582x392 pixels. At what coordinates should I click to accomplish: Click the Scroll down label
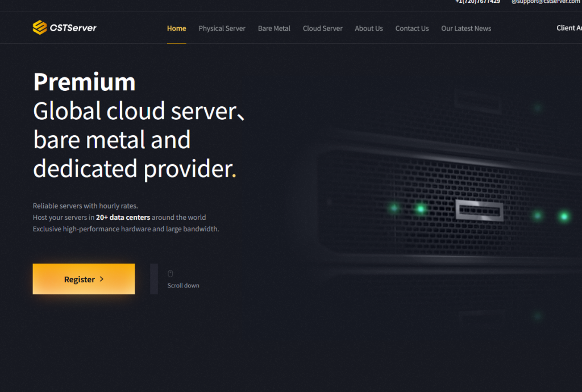[x=184, y=285]
